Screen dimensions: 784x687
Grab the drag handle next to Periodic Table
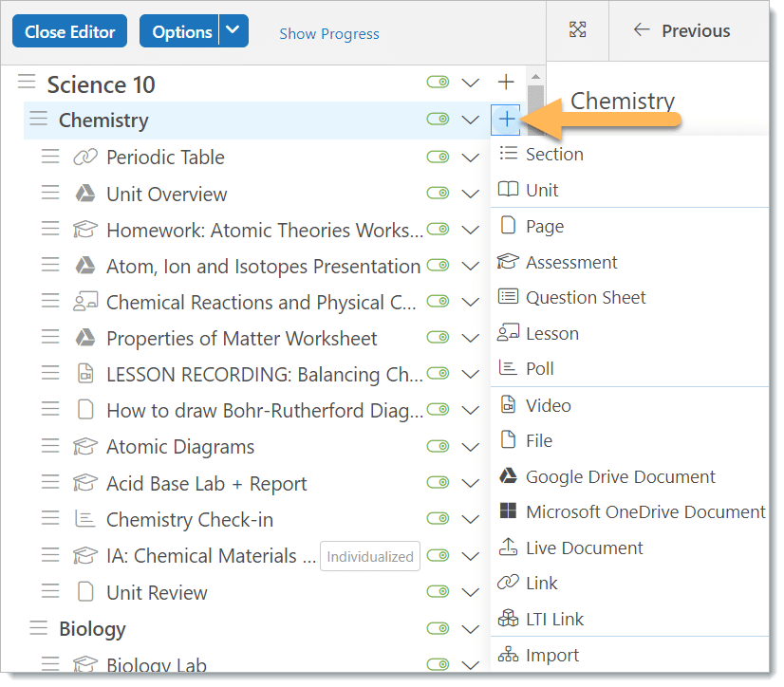pyautogui.click(x=50, y=158)
